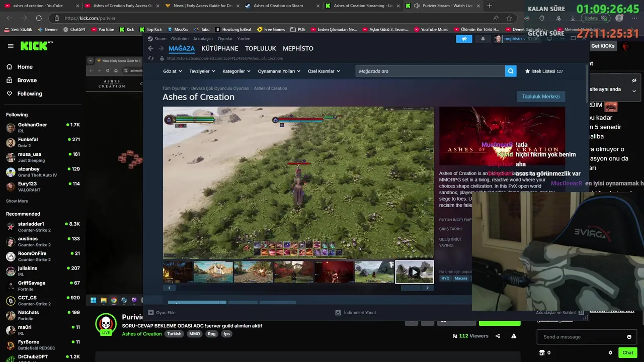Advance media strip with right arrow
This screenshot has height=362, width=644.
pos(427,288)
